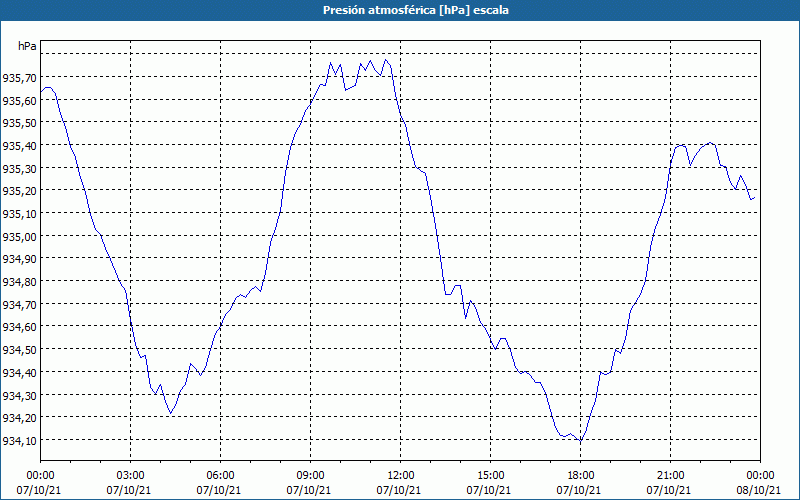Click the 08/10/21 date label
The image size is (800, 500).
(x=760, y=490)
